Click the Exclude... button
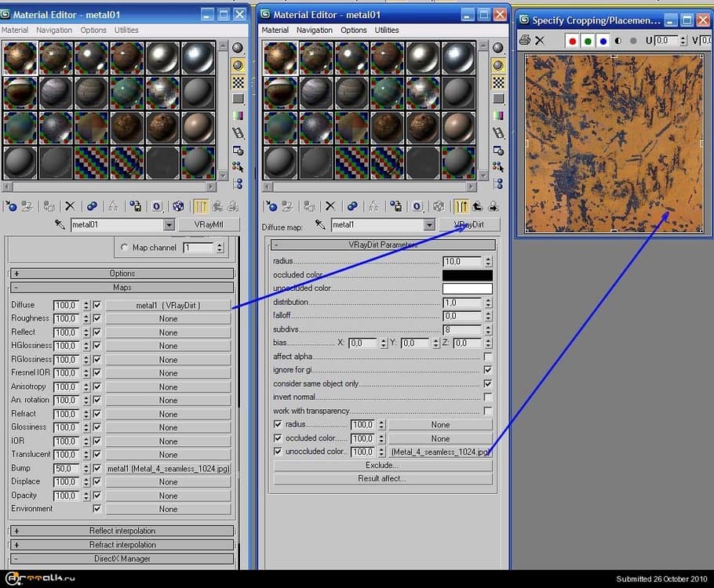Viewport: 714px width, 588px height. pos(382,466)
